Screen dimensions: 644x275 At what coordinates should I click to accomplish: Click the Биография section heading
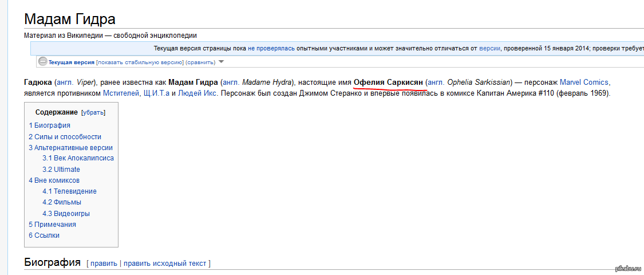pyautogui.click(x=52, y=262)
